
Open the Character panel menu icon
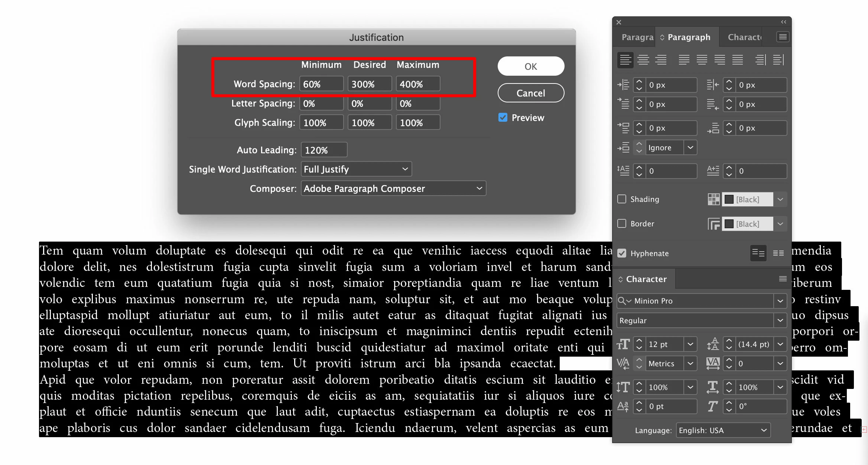click(x=783, y=279)
